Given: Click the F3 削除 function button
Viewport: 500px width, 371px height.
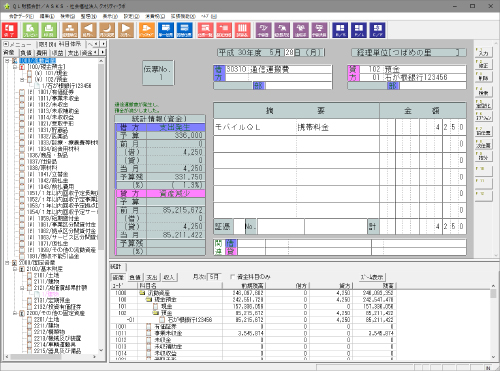Looking at the screenshot, I should click(483, 77).
